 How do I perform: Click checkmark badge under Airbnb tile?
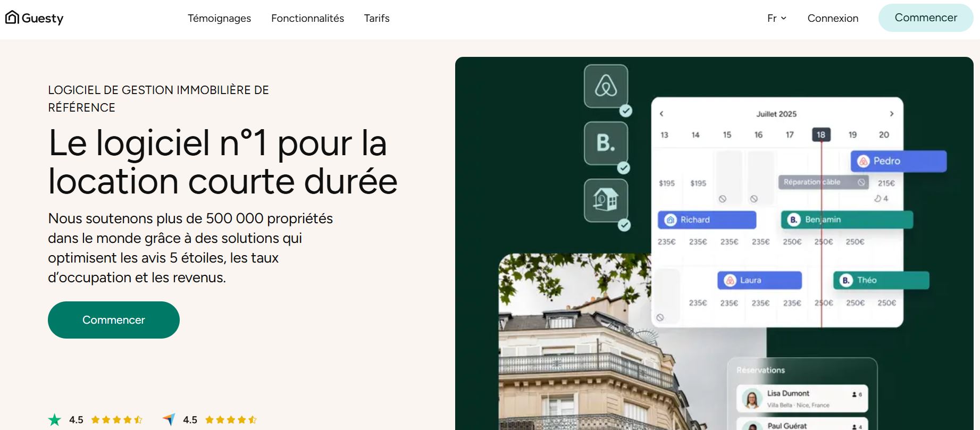click(x=626, y=111)
